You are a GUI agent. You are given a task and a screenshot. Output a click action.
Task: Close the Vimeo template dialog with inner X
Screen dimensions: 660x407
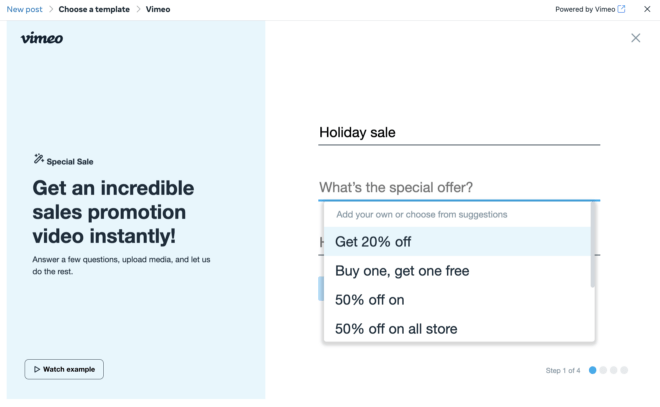tap(636, 38)
